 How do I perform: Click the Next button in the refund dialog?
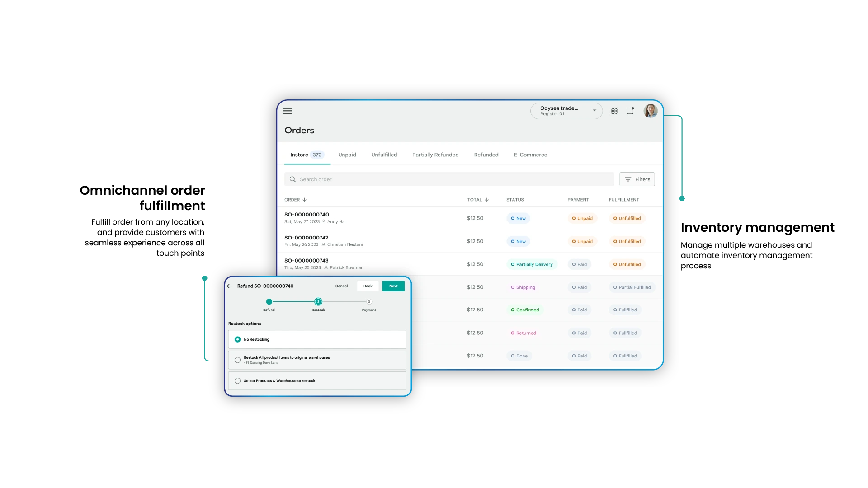[393, 286]
